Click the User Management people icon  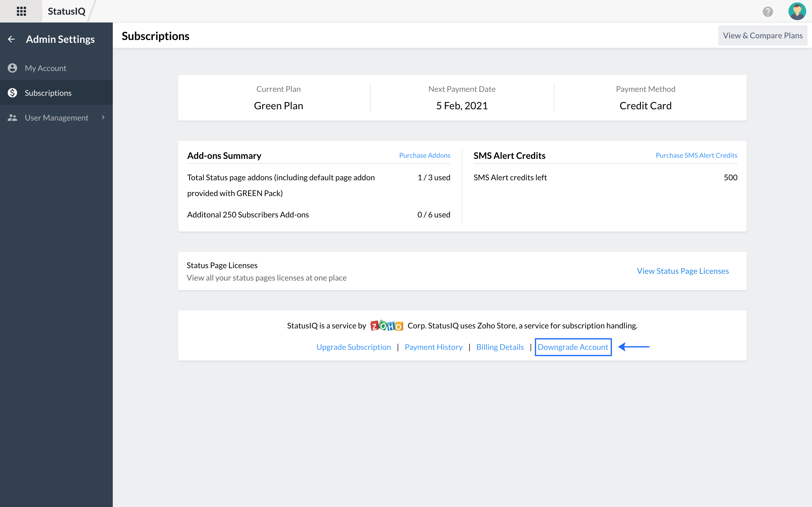(12, 117)
